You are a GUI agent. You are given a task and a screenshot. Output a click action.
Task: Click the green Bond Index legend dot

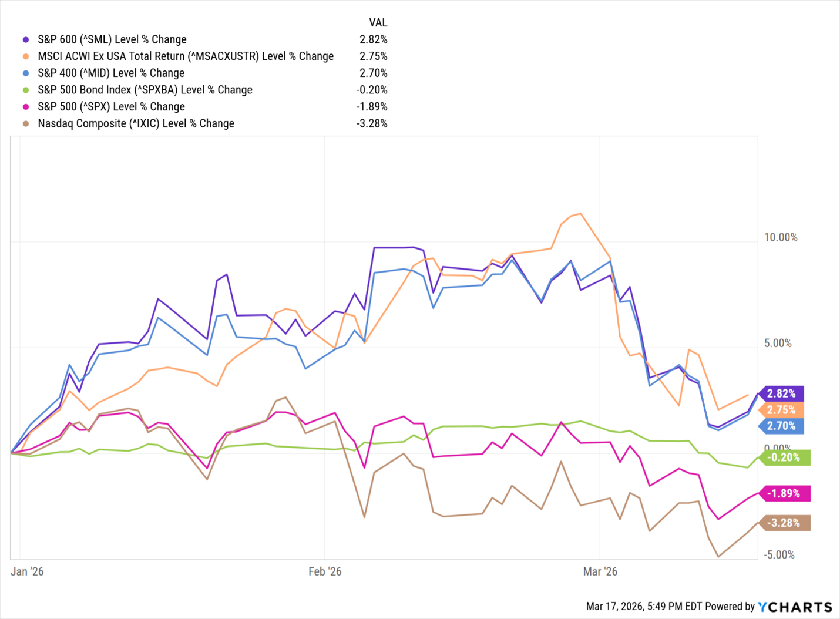point(26,90)
